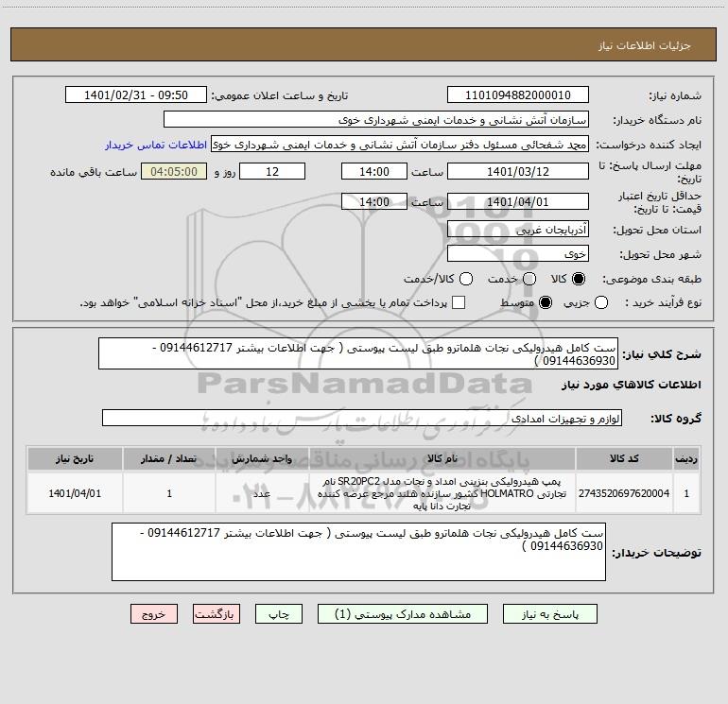
Task: Select the کالا radio button
Action: [x=579, y=279]
